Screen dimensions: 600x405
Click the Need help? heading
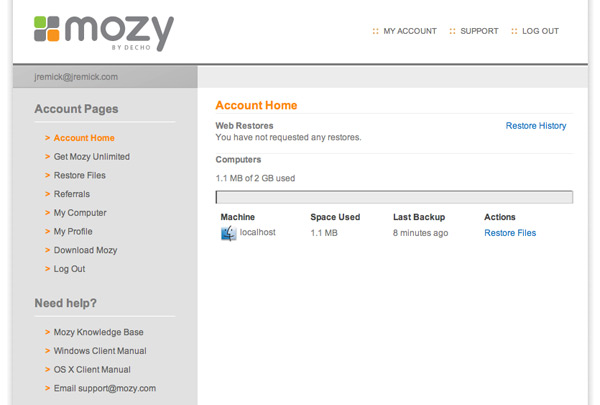(65, 303)
